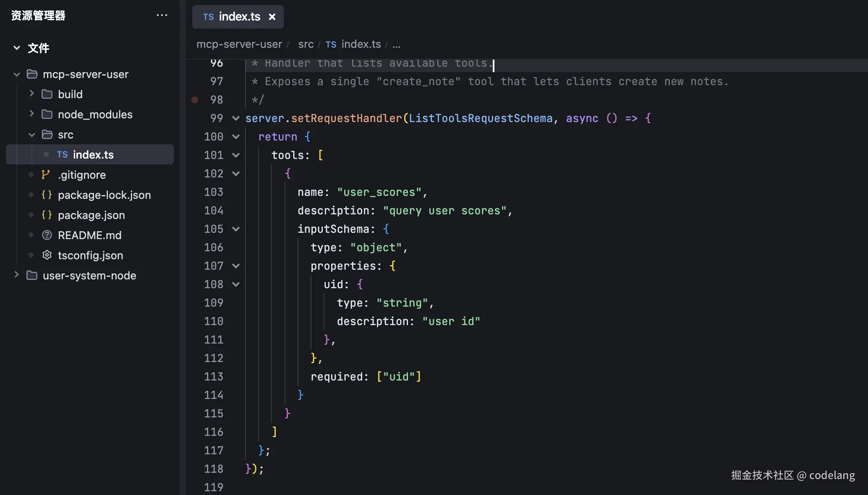Viewport: 868px width, 495px height.
Task: Click mcp-server-user breadcrumb segment
Action: coord(239,44)
